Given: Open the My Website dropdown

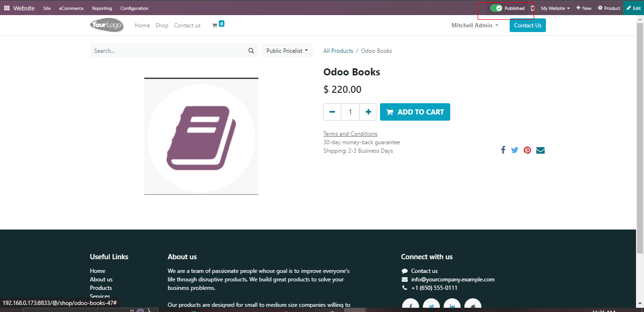Looking at the screenshot, I should 555,8.
